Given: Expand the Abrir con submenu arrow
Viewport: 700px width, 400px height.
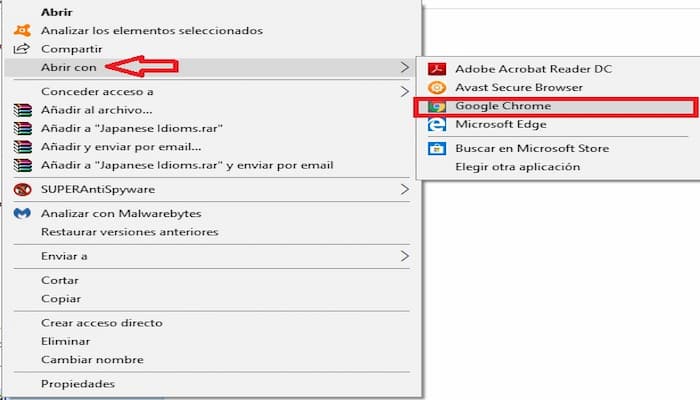Looking at the screenshot, I should pyautogui.click(x=404, y=67).
